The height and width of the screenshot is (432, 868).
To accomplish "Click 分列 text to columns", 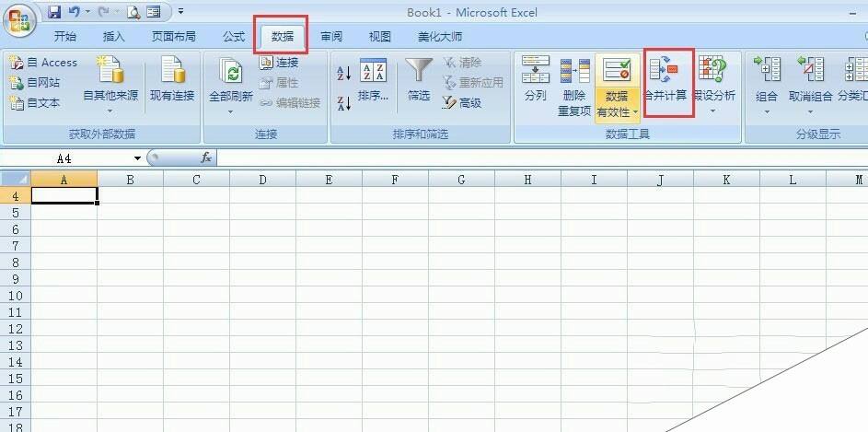I will coord(536,79).
